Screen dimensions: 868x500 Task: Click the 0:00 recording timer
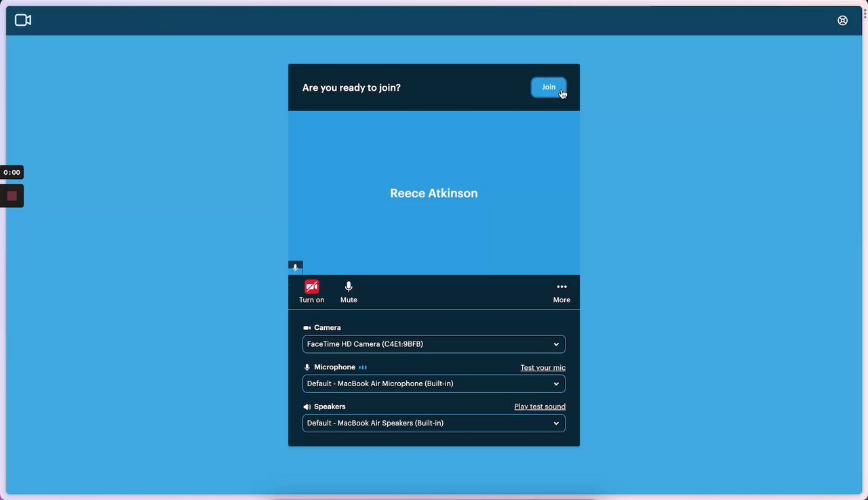point(12,172)
